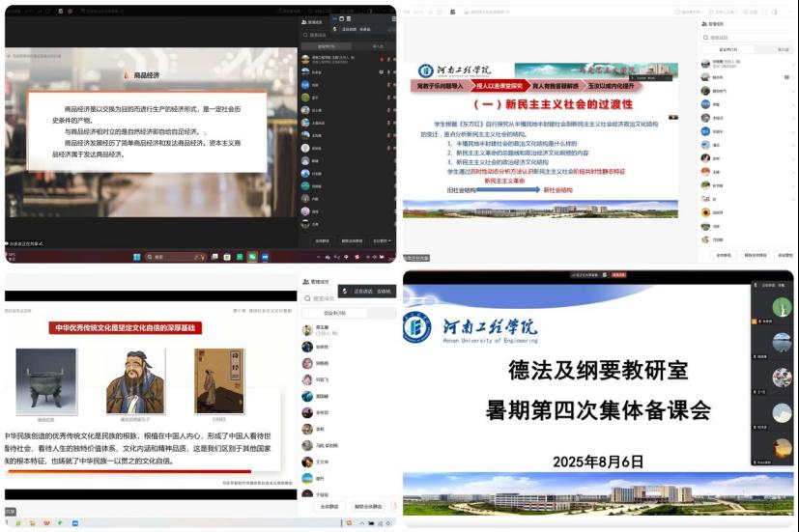Click the 德法及纲要教研室 title text

pos(598,370)
